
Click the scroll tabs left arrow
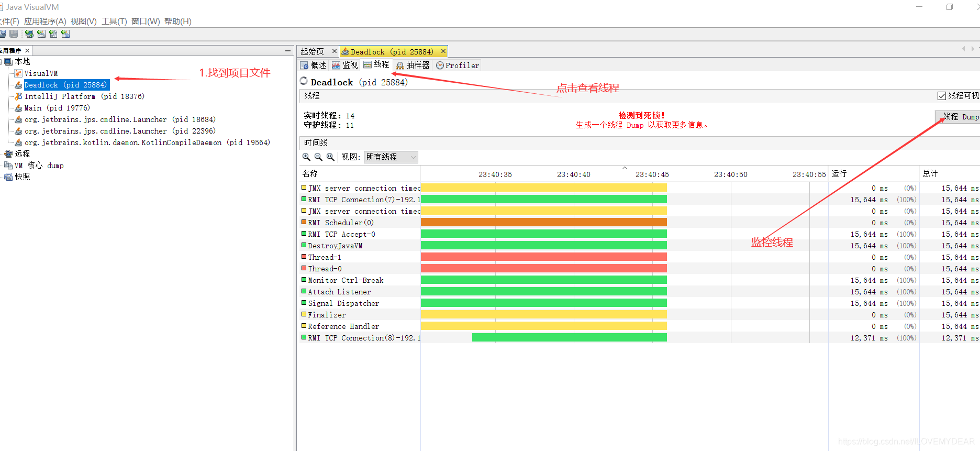pyautogui.click(x=963, y=49)
